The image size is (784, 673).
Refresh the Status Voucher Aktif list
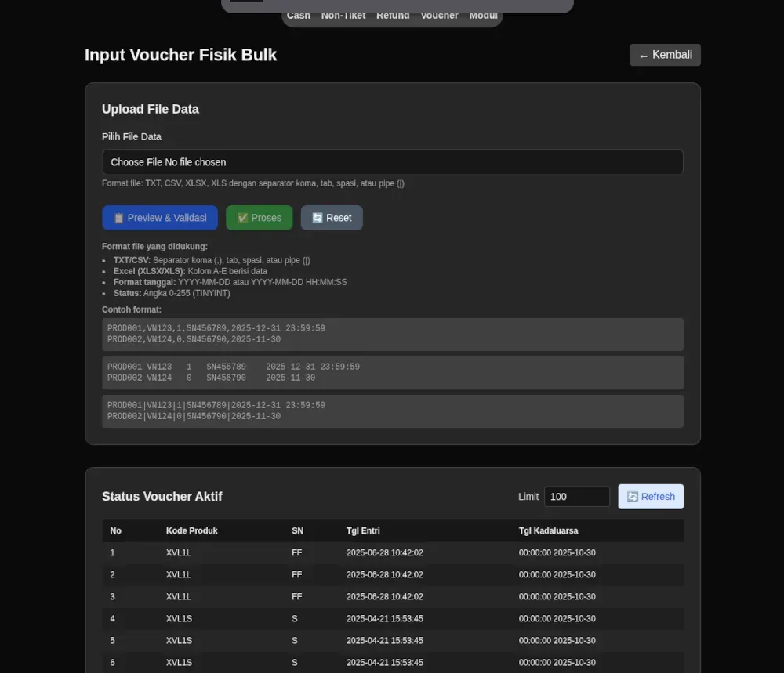(651, 496)
